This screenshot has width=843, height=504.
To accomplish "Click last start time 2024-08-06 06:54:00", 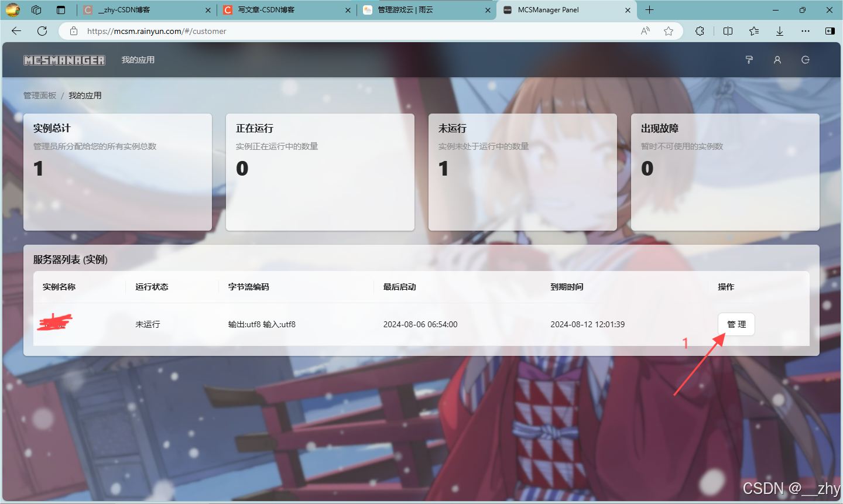I will [x=420, y=324].
